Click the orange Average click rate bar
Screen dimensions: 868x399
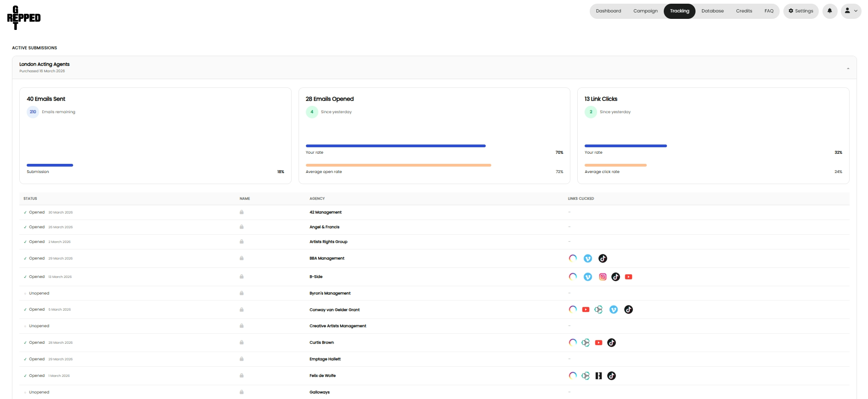click(615, 165)
